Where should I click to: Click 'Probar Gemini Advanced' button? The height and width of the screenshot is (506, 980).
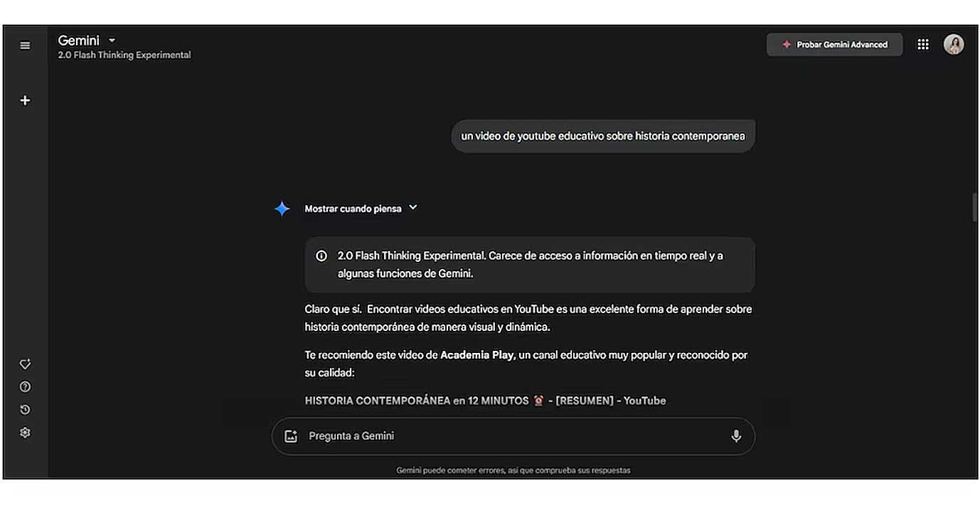coord(835,44)
